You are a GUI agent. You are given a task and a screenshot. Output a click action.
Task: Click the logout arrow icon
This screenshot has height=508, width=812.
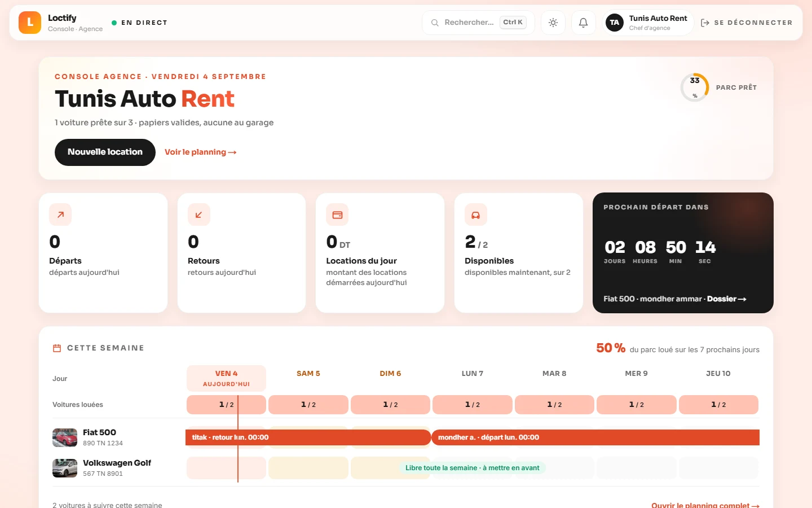[705, 23]
